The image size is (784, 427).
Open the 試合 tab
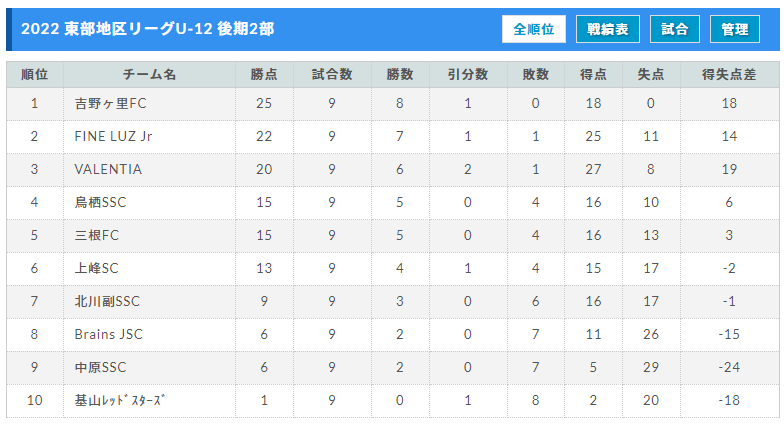pos(675,29)
